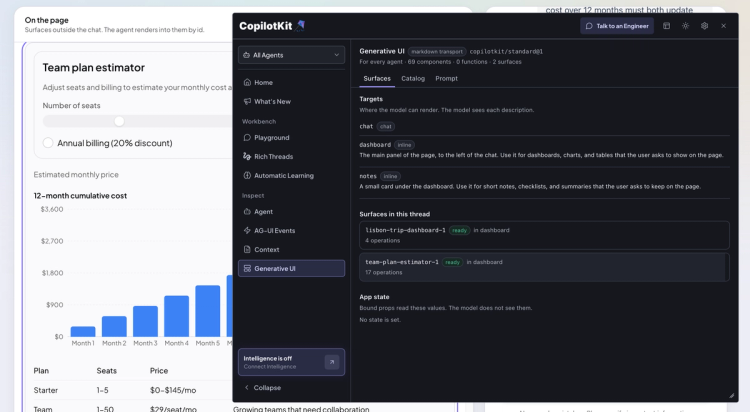Image resolution: width=750 pixels, height=412 pixels.
Task: Click the dashboard target name
Action: pos(375,145)
